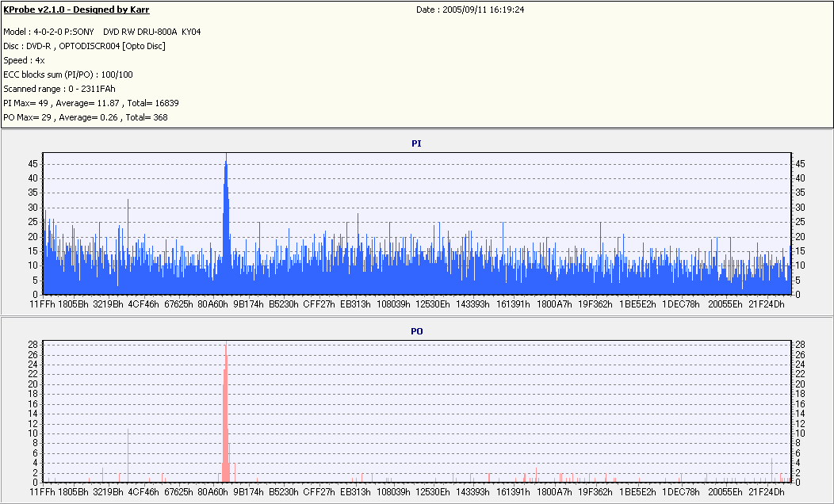This screenshot has width=834, height=504.
Task: Click the Model SONY DRU-800A line
Action: (x=102, y=32)
